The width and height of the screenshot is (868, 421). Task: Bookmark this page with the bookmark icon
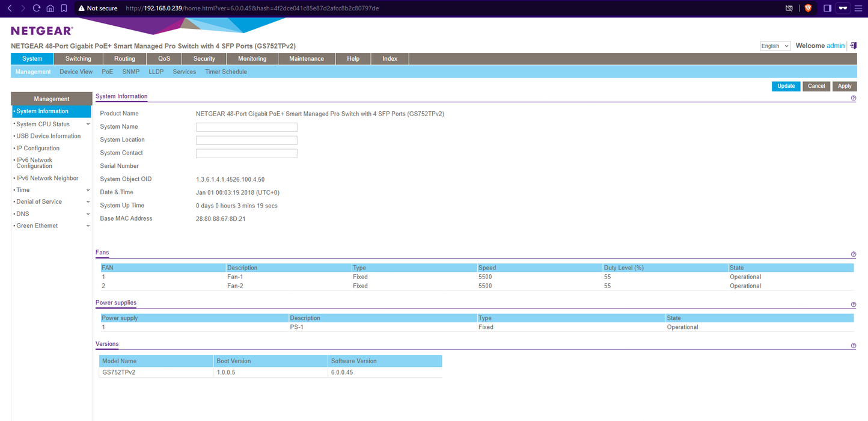point(64,8)
